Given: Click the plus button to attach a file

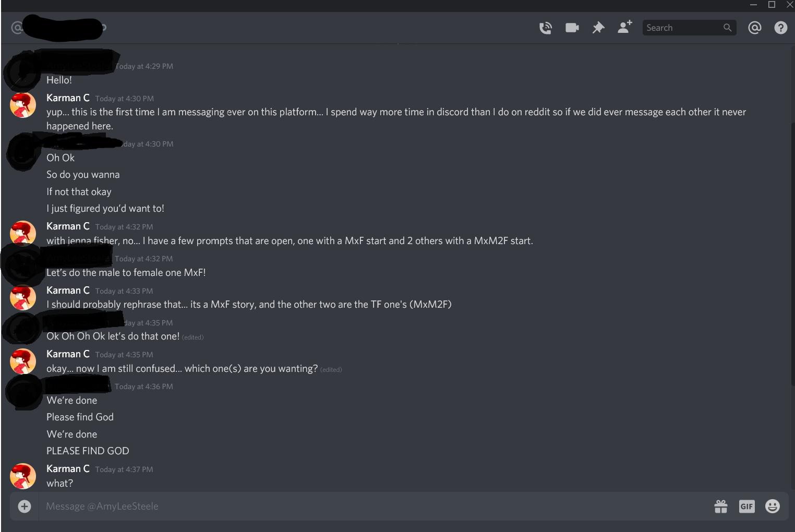Looking at the screenshot, I should point(25,506).
